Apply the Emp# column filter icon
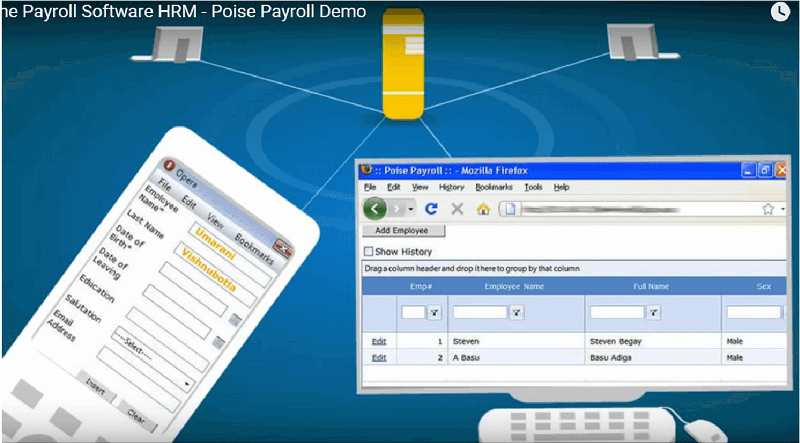The image size is (800, 443). click(x=434, y=313)
